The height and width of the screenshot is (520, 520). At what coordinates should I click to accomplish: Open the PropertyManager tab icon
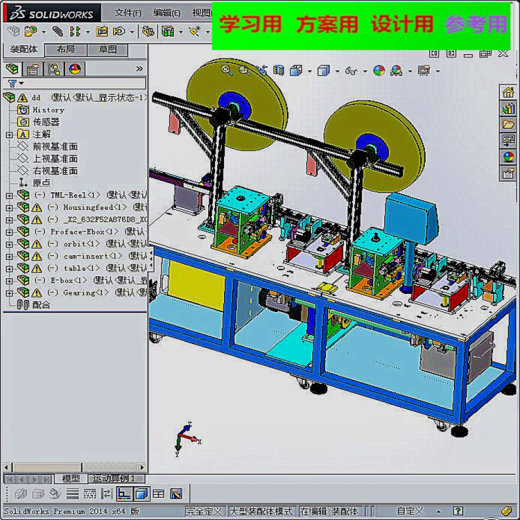pyautogui.click(x=33, y=70)
